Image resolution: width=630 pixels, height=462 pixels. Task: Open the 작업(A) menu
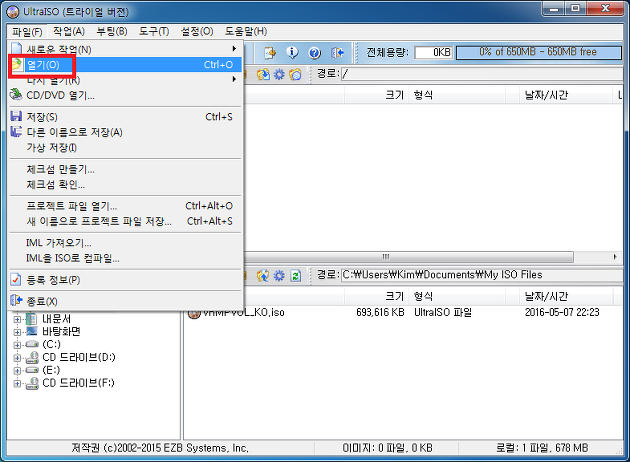click(x=69, y=31)
